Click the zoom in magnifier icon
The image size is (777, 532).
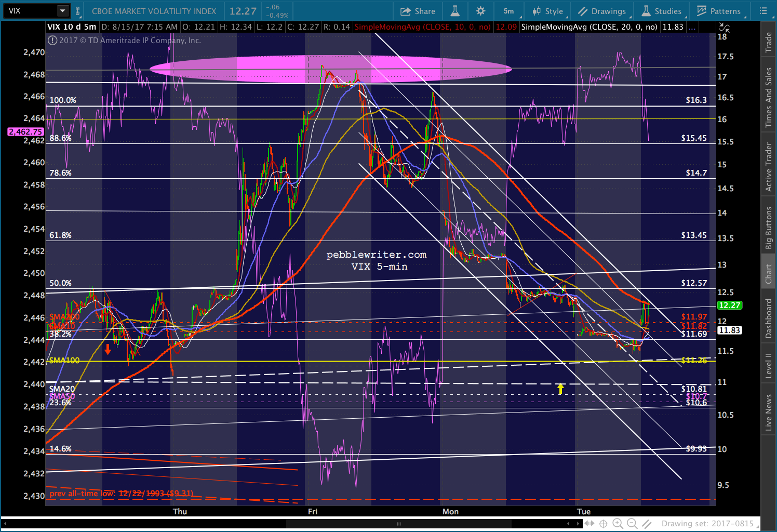pos(618,524)
